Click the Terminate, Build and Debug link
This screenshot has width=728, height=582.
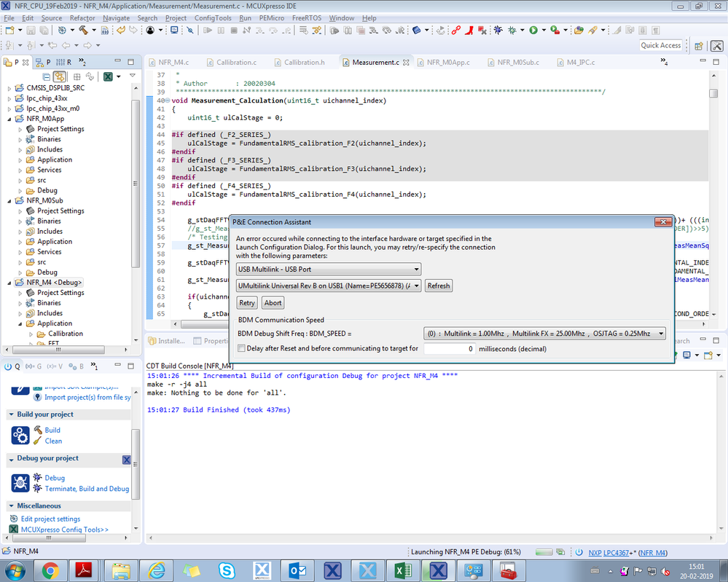(x=87, y=489)
